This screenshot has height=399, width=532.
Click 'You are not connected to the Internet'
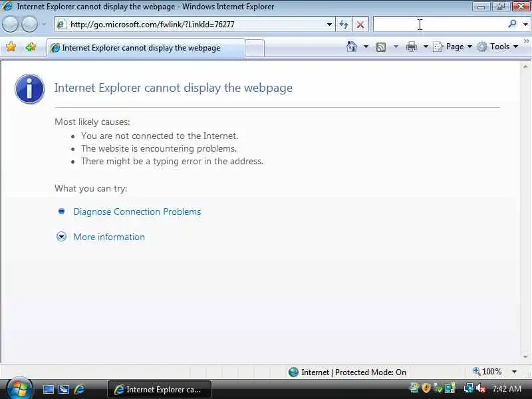[x=160, y=136]
